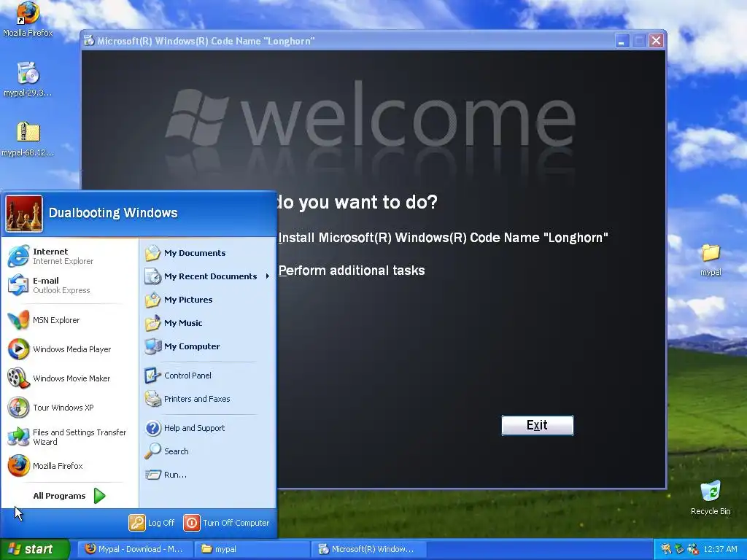
Task: Click tray icon next to the clock
Action: (x=693, y=549)
